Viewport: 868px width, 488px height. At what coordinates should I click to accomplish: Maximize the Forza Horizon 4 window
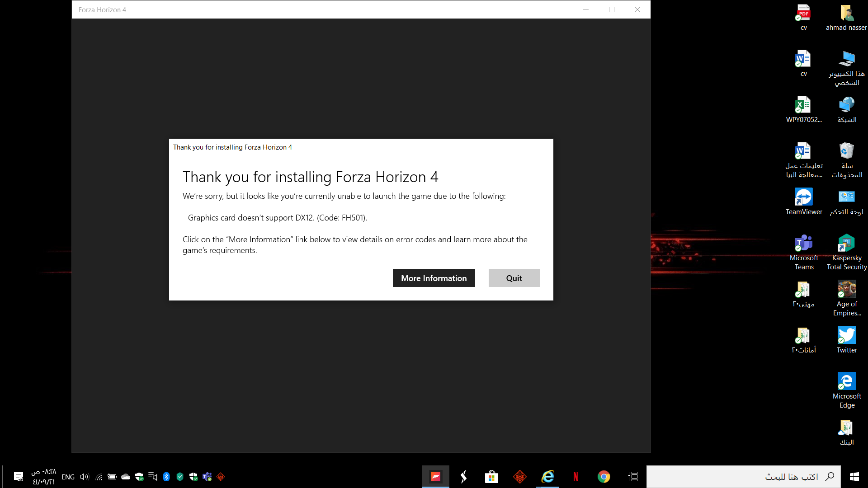pos(612,9)
